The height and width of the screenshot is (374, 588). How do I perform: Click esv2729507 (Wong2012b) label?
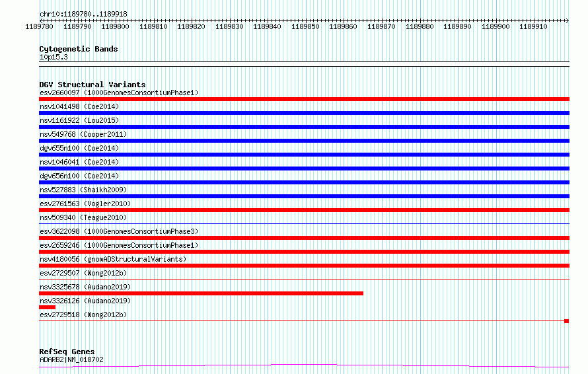pyautogui.click(x=83, y=273)
